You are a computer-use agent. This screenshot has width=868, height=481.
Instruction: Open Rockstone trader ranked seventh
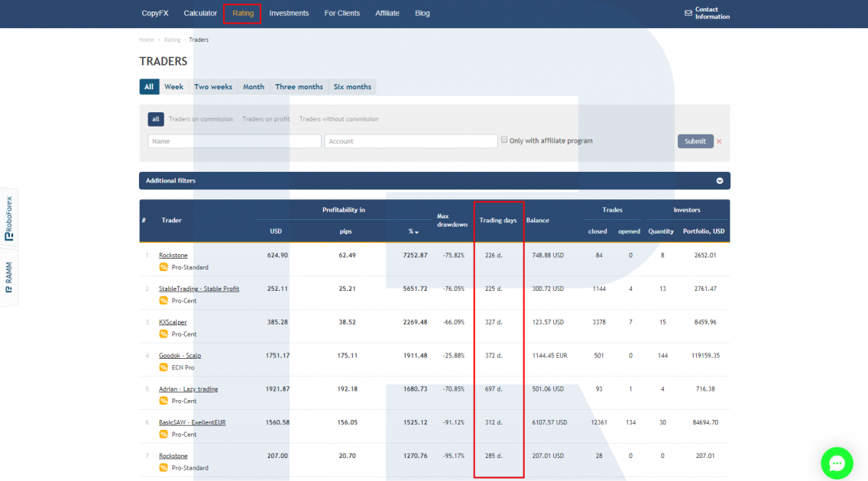pyautogui.click(x=173, y=456)
